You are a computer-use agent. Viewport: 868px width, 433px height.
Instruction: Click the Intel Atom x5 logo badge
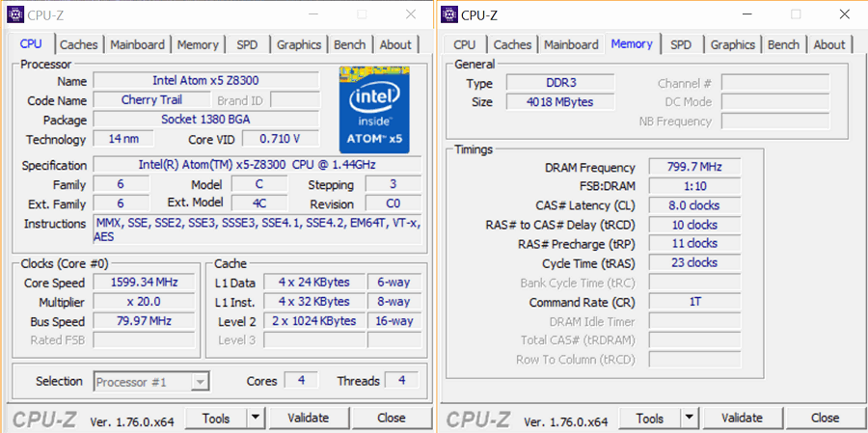[x=374, y=110]
